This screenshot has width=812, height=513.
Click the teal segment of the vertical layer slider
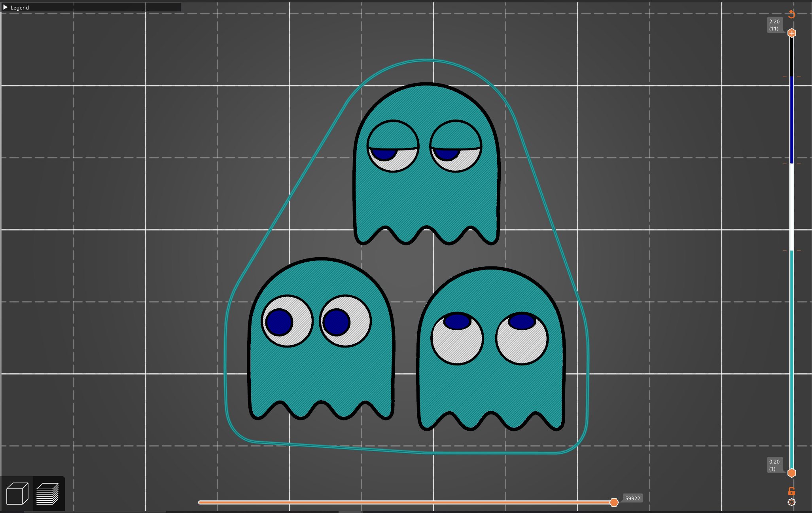pos(791,359)
